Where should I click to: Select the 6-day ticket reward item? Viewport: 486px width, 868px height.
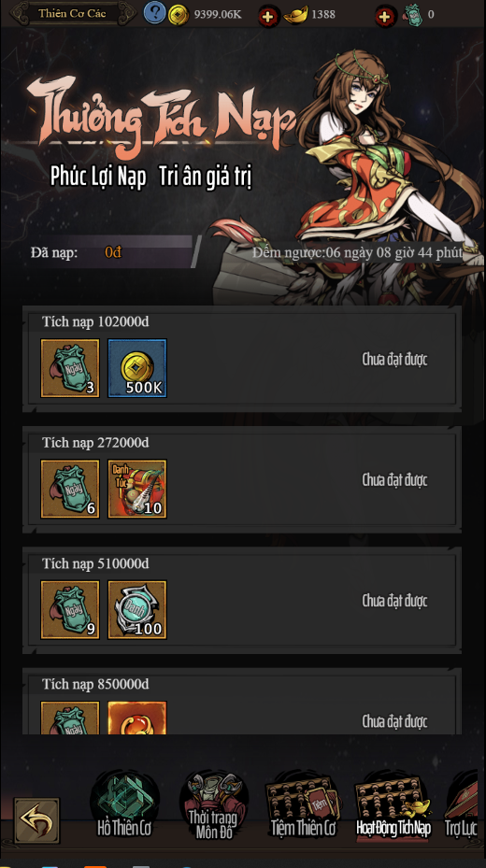[70, 489]
